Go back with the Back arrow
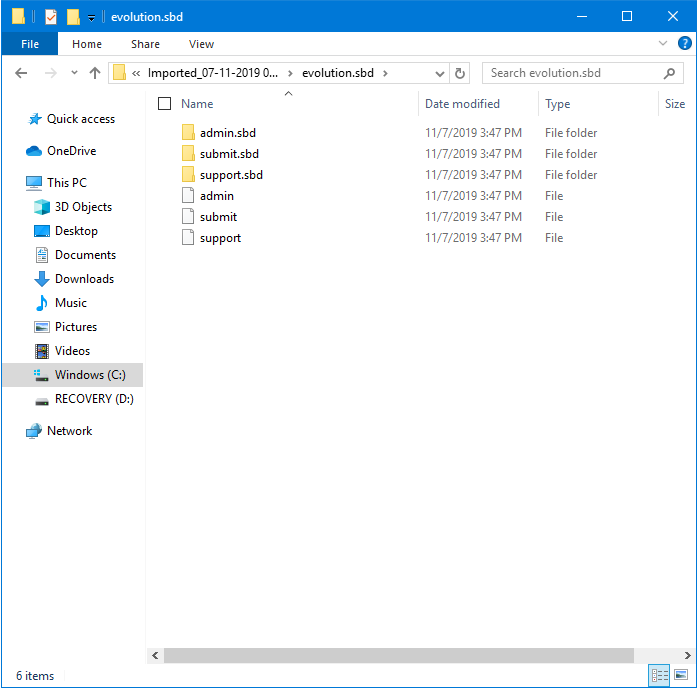The height and width of the screenshot is (689, 698). point(21,73)
